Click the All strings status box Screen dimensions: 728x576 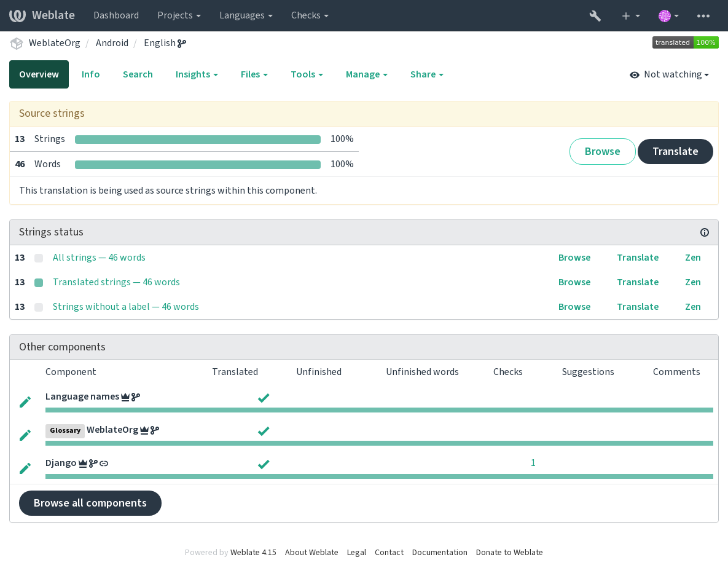tap(39, 258)
